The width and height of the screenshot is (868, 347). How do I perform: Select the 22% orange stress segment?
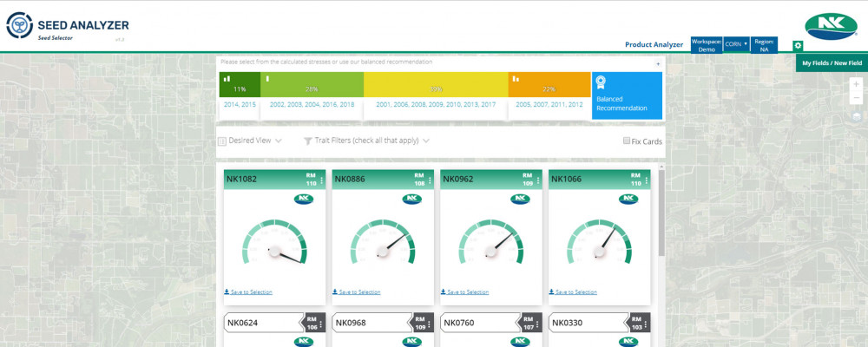[x=549, y=85]
